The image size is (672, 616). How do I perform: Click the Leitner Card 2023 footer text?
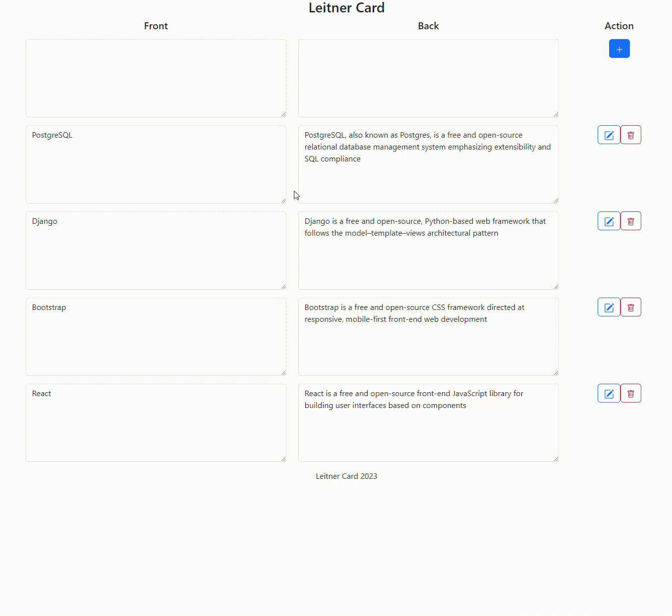click(x=346, y=476)
